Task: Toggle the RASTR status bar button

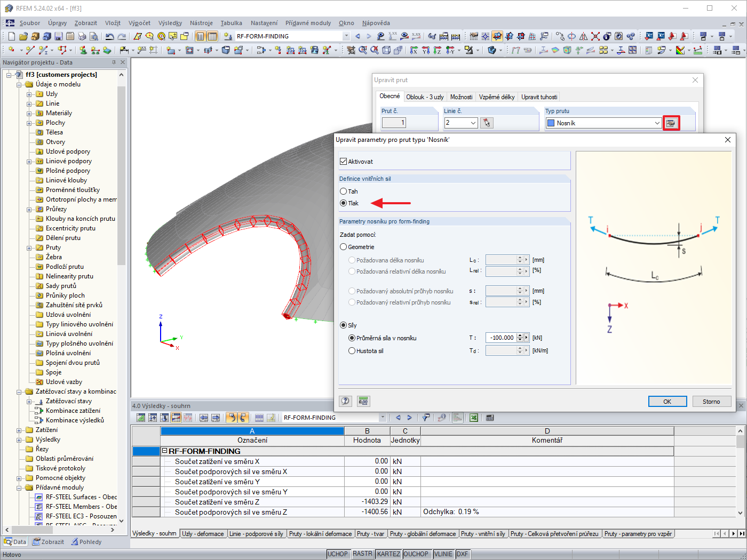Action: pyautogui.click(x=363, y=554)
